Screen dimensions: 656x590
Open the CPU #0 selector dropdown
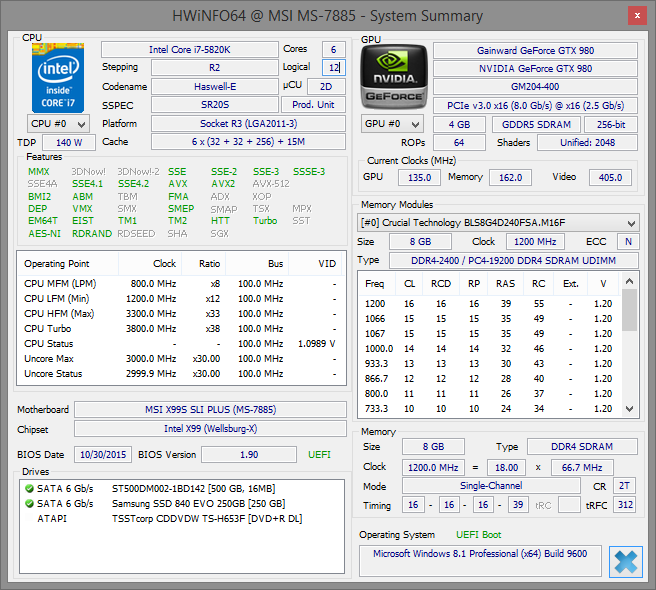58,124
